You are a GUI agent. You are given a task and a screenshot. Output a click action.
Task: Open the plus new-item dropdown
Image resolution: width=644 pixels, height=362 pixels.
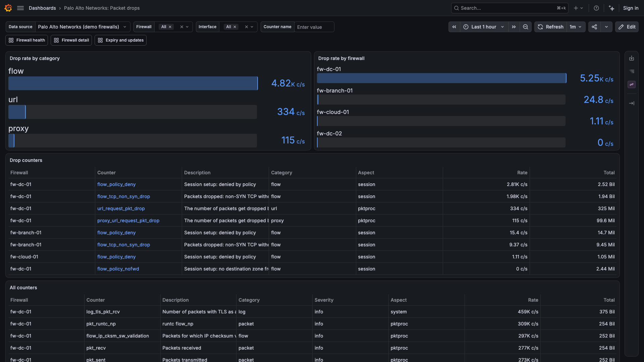pyautogui.click(x=578, y=8)
